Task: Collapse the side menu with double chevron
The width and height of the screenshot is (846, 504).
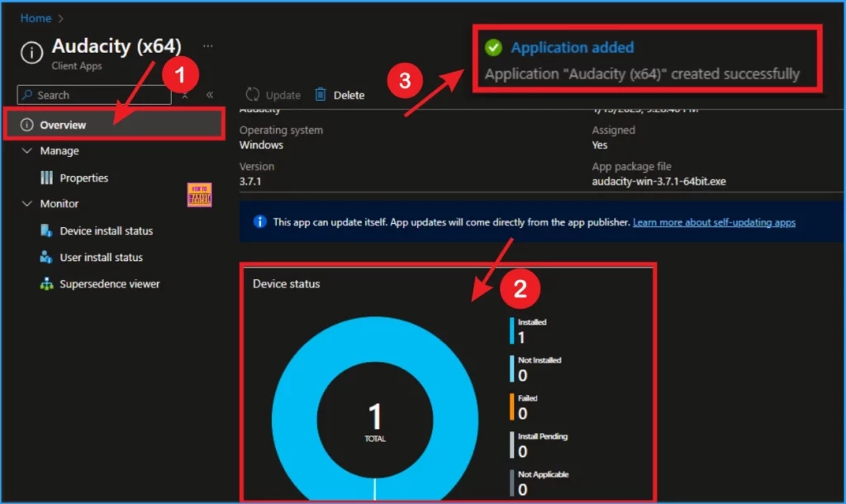Action: tap(210, 95)
